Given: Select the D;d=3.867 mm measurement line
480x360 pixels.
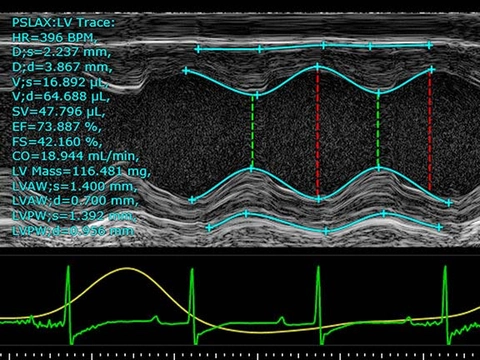Looking at the screenshot, I should (62, 67).
